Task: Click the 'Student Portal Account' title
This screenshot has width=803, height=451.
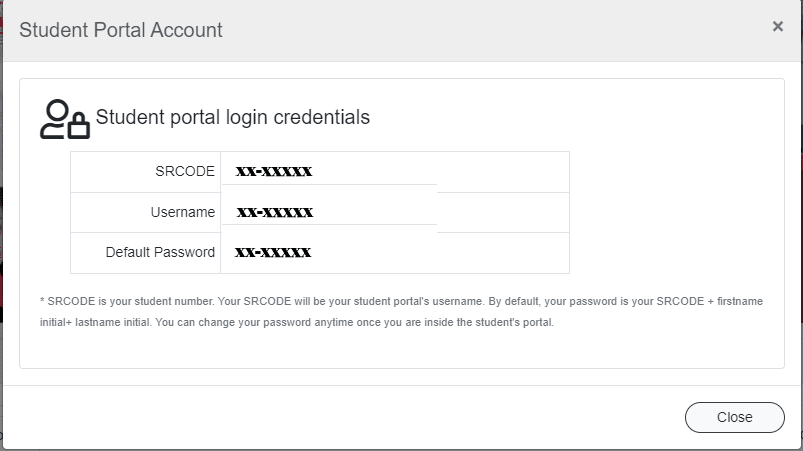Action: 121,30
